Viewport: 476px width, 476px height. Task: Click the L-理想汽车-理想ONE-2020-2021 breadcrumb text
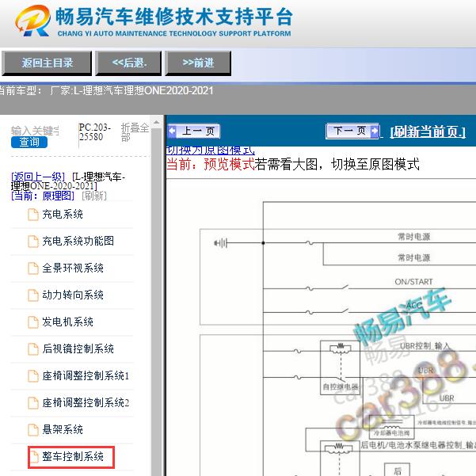(68, 181)
